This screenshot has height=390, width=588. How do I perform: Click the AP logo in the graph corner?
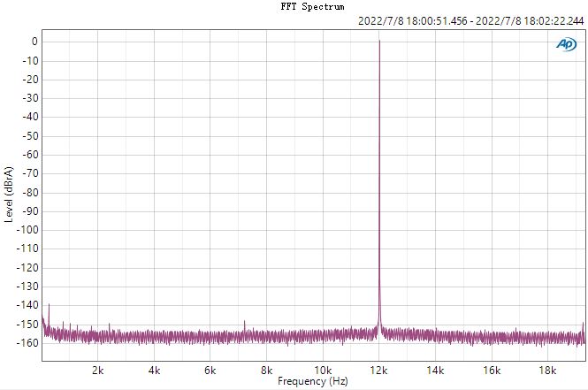(566, 44)
